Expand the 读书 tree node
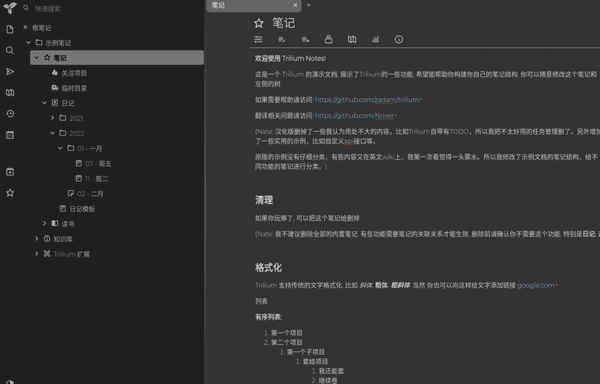This screenshot has width=600, height=384. coord(45,223)
